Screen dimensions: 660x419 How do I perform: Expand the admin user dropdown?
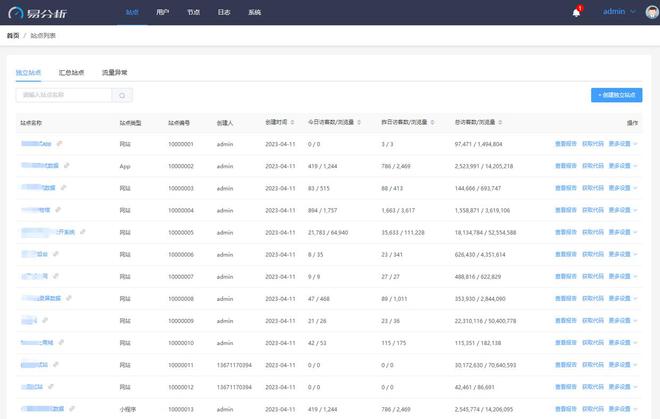(617, 12)
